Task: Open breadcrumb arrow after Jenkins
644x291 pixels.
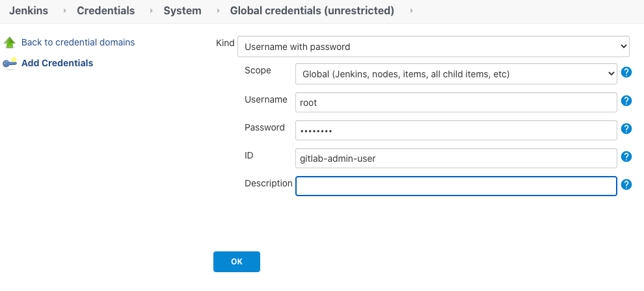Action: 64,11
